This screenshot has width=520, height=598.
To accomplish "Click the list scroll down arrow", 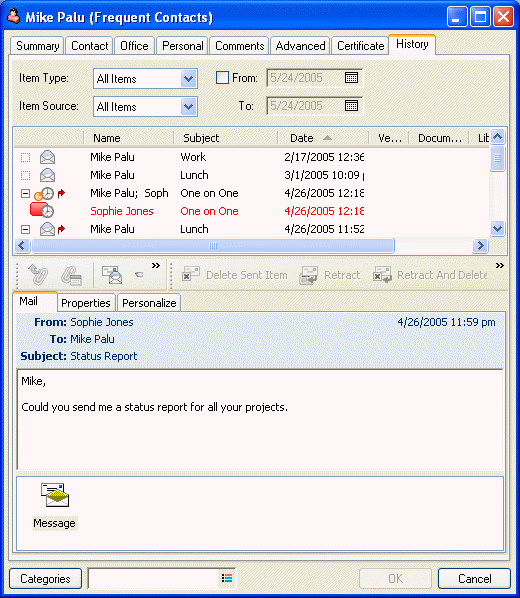I will coord(498,228).
